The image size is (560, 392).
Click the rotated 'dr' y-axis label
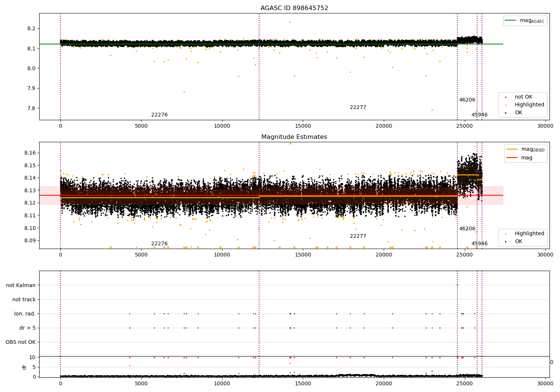coord(24,367)
